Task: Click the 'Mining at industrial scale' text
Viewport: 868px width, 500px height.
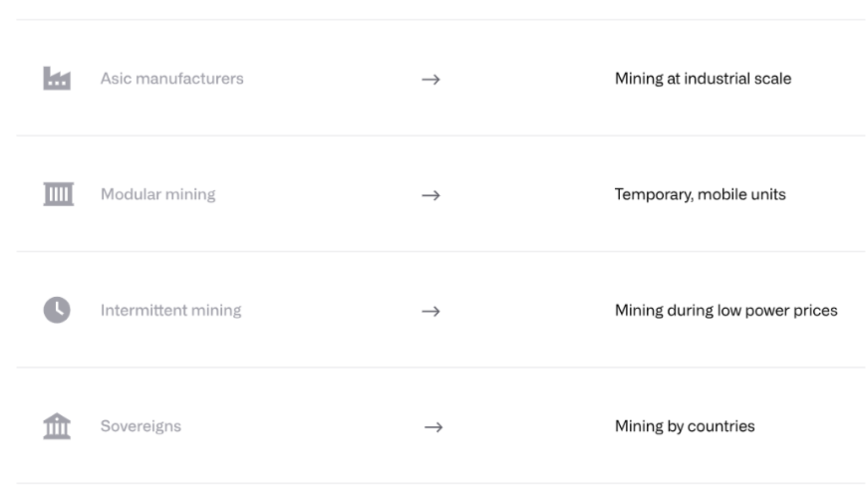Action: tap(703, 79)
